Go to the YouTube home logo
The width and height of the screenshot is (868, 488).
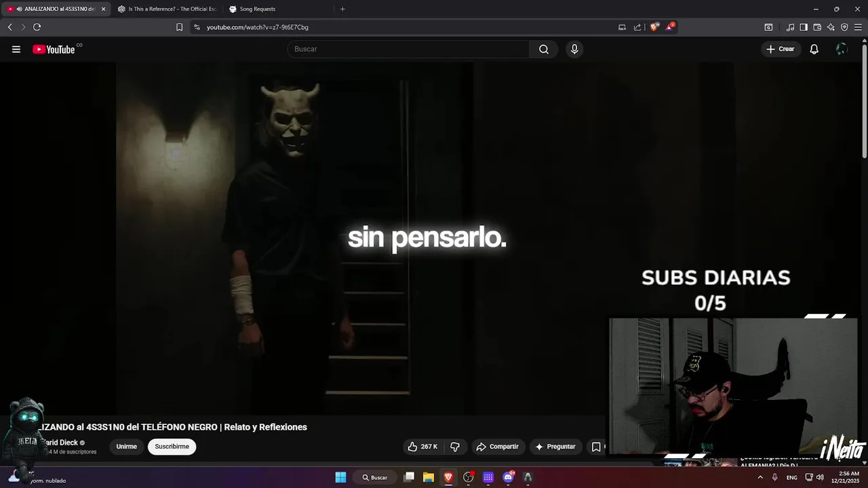point(54,49)
